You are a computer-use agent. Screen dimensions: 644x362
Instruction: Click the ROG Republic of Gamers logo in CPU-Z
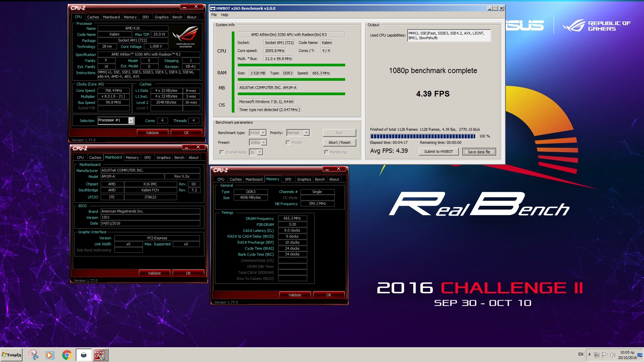click(185, 37)
